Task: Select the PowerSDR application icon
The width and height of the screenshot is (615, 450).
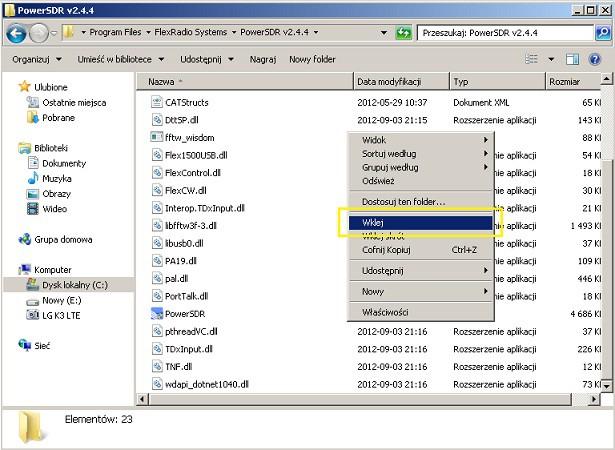Action: (157, 313)
